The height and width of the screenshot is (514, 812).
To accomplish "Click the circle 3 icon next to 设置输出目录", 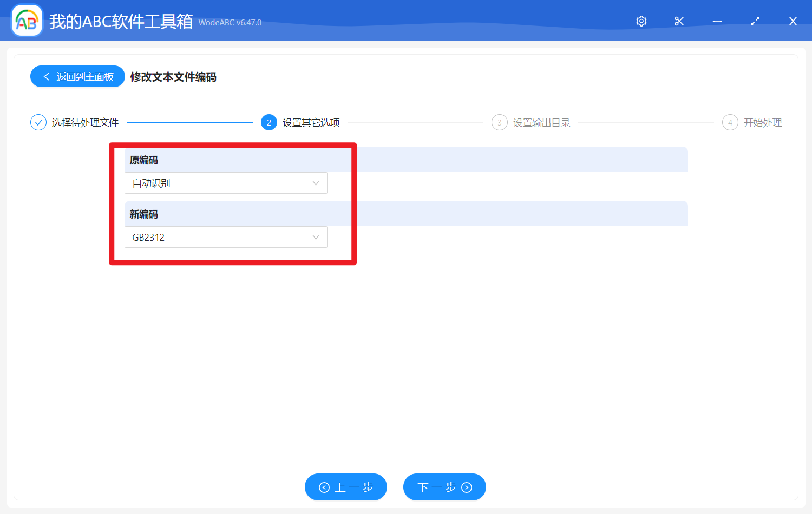I will 499,122.
